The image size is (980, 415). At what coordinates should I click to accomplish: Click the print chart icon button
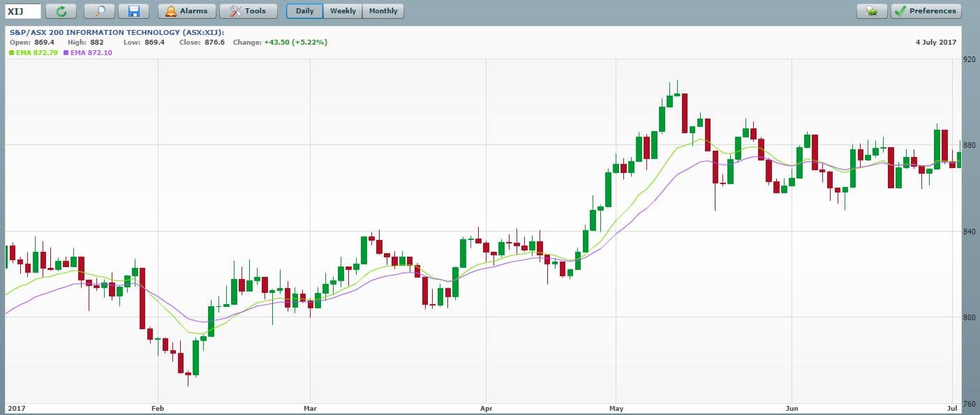coord(872,11)
